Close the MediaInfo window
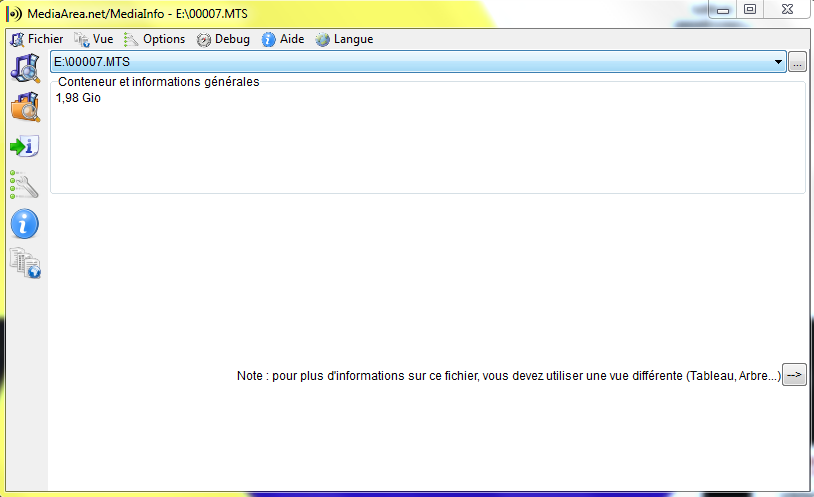 coord(787,9)
